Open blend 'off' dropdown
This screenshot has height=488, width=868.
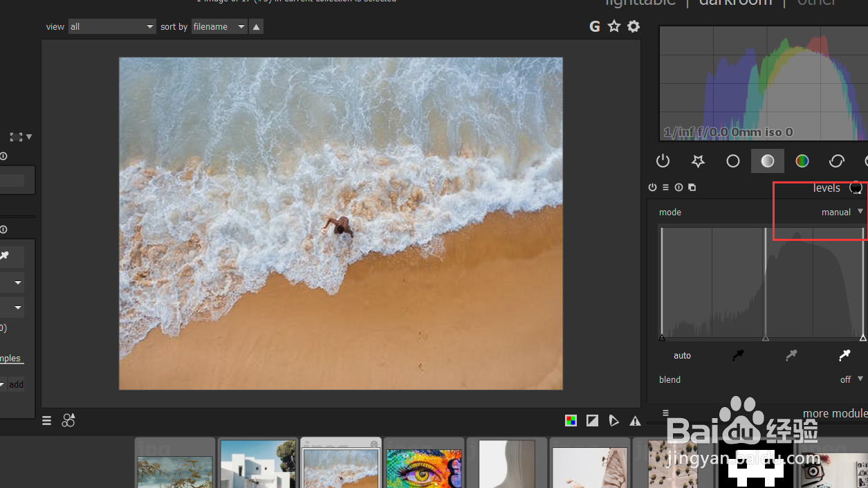pos(852,379)
